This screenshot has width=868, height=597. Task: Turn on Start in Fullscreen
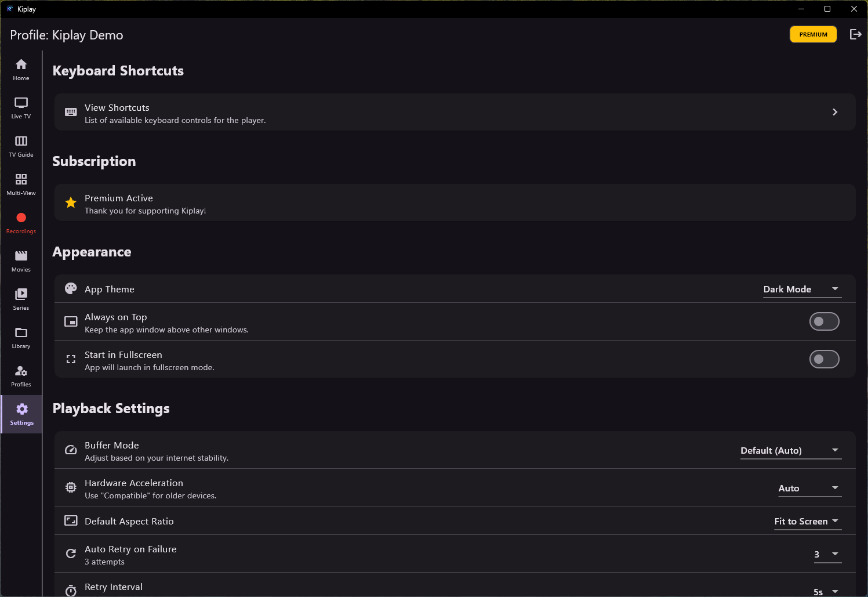pos(824,359)
